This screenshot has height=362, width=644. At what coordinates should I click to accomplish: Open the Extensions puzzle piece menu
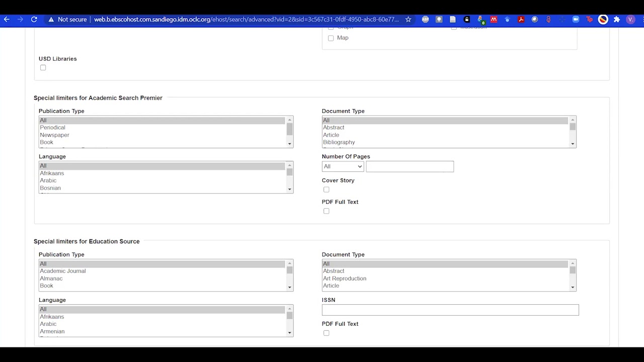617,20
